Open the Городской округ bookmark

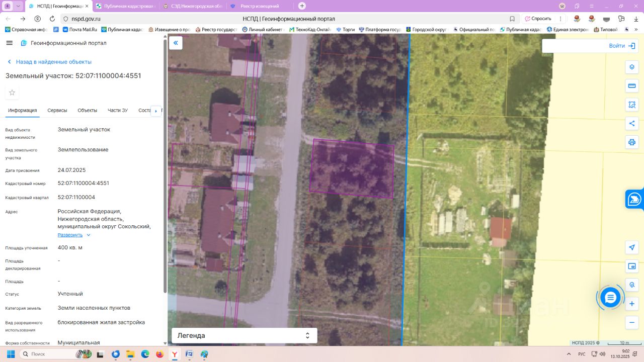click(x=426, y=30)
